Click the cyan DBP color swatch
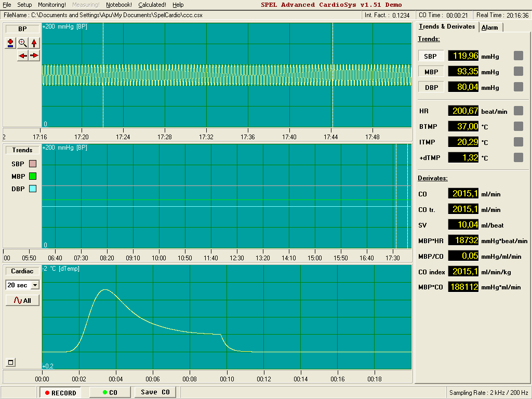 pos(33,189)
